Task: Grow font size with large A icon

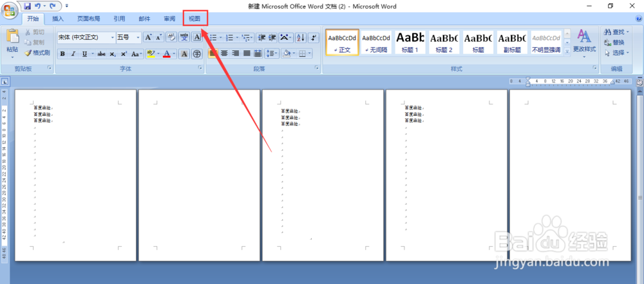Action: [149, 37]
